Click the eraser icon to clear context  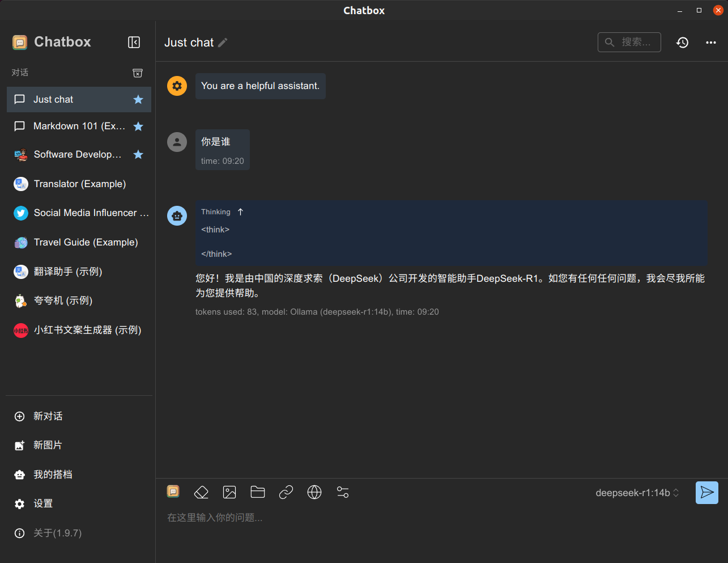pyautogui.click(x=201, y=492)
